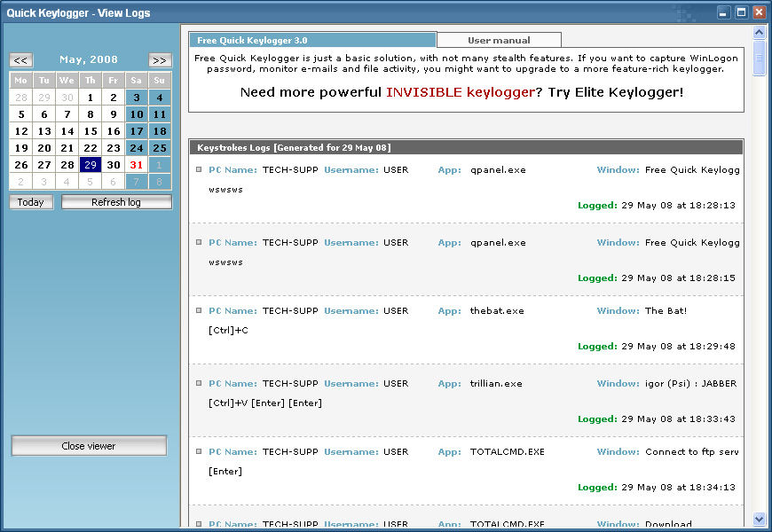Collapse the log entry logged at 18:28:15

199,242
